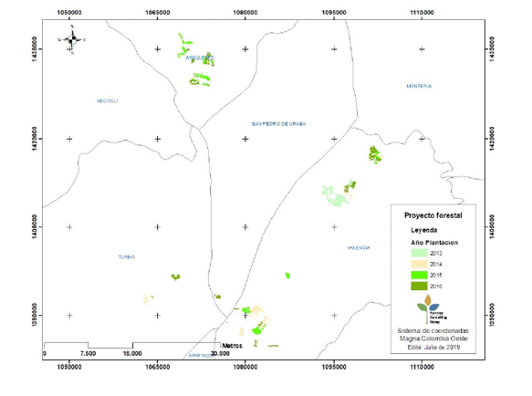
Task: Click the 7.500 scale bar tick label
Action: (x=88, y=354)
